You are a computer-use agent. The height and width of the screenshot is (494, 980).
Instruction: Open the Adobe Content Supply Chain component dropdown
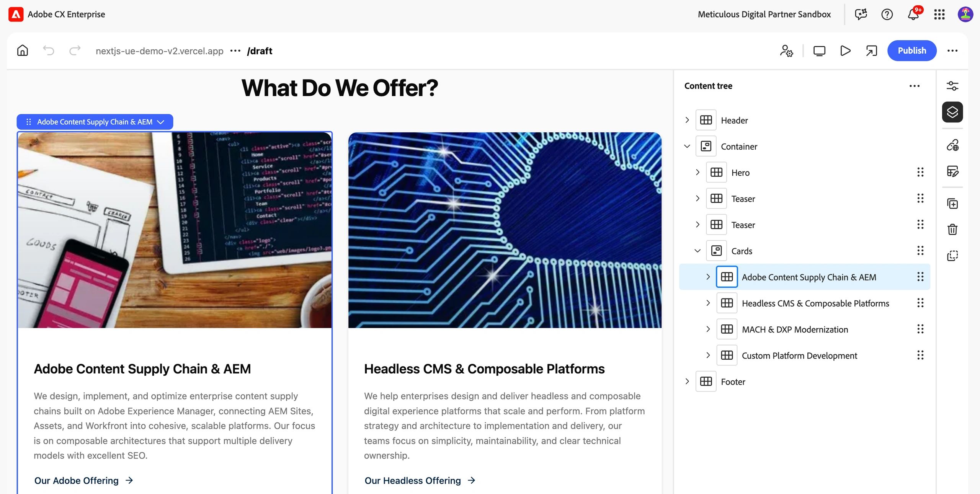click(161, 122)
